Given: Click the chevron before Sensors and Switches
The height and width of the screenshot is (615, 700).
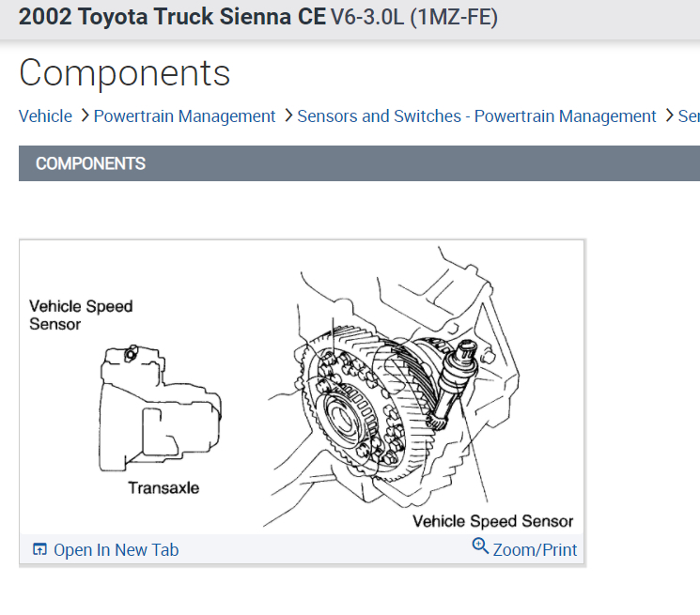Looking at the screenshot, I should 288,115.
